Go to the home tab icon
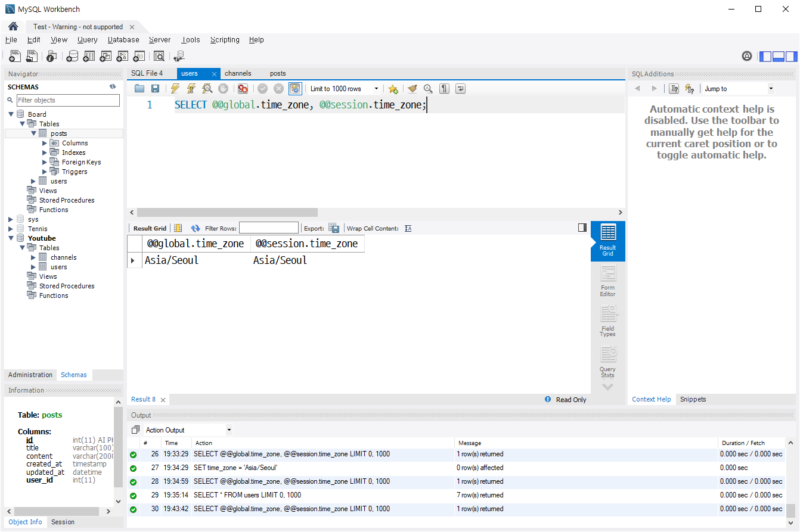 click(x=13, y=27)
